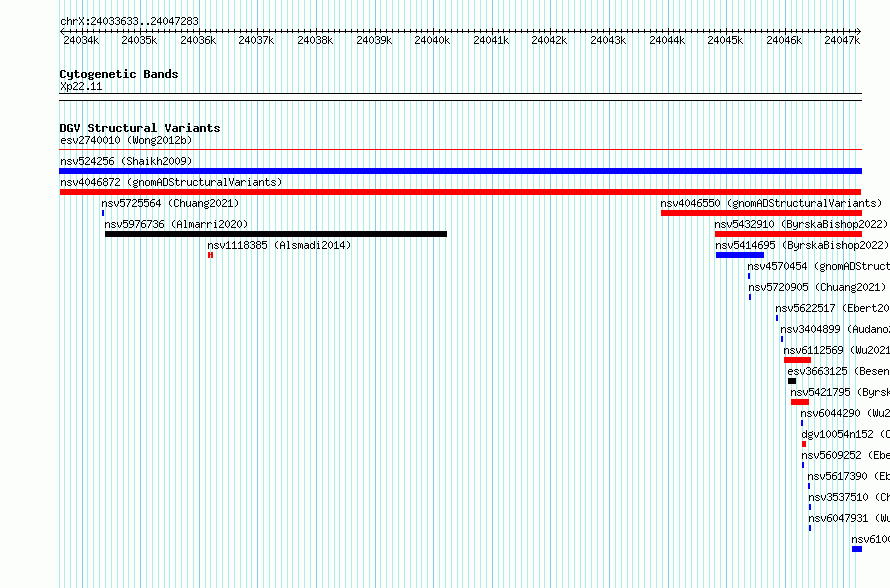Click the 24041k ruler tick label

[491, 40]
